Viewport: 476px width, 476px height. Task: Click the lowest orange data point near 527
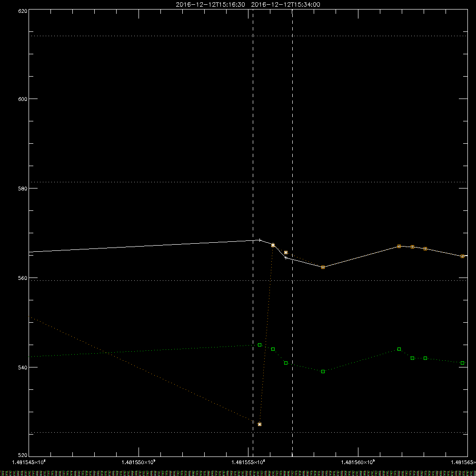tap(259, 425)
